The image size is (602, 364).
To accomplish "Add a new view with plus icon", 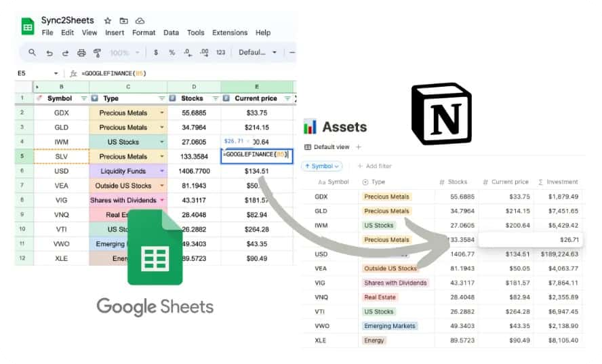I will pos(359,147).
